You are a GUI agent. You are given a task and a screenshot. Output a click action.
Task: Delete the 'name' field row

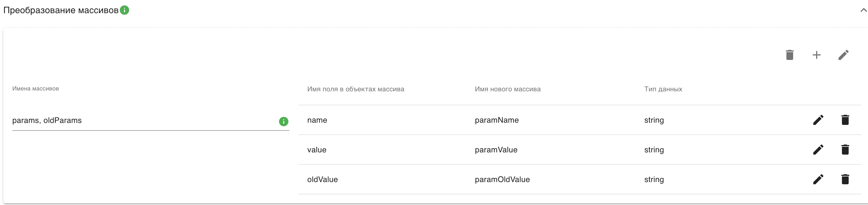[x=845, y=120]
